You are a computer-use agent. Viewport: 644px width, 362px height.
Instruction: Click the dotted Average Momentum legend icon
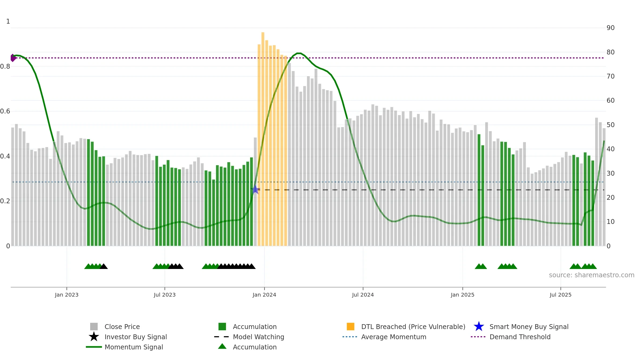350,337
